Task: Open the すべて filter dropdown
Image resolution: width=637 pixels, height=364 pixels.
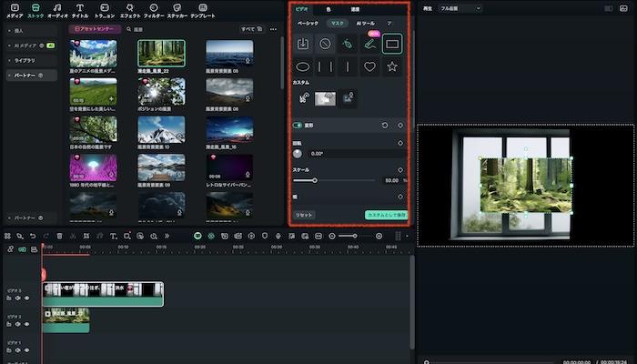Action: pos(248,29)
